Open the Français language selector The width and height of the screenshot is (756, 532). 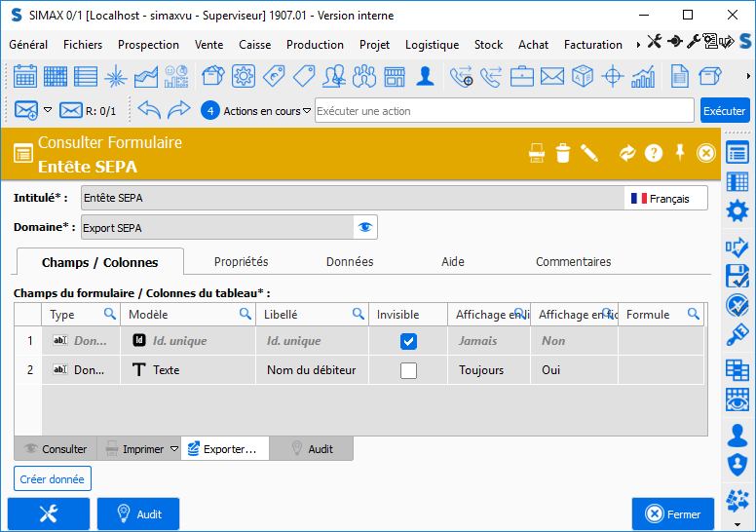665,198
